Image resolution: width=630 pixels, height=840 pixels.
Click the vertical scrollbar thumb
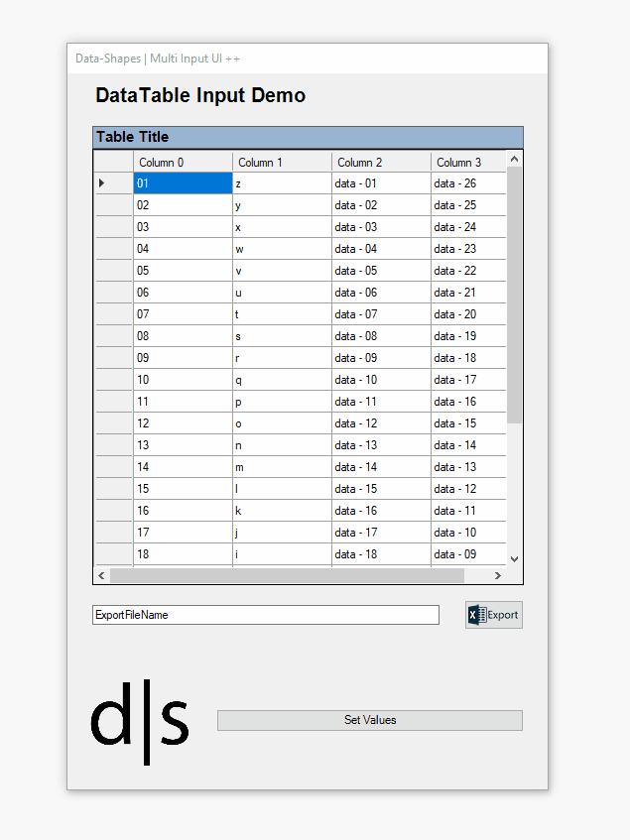pos(514,295)
